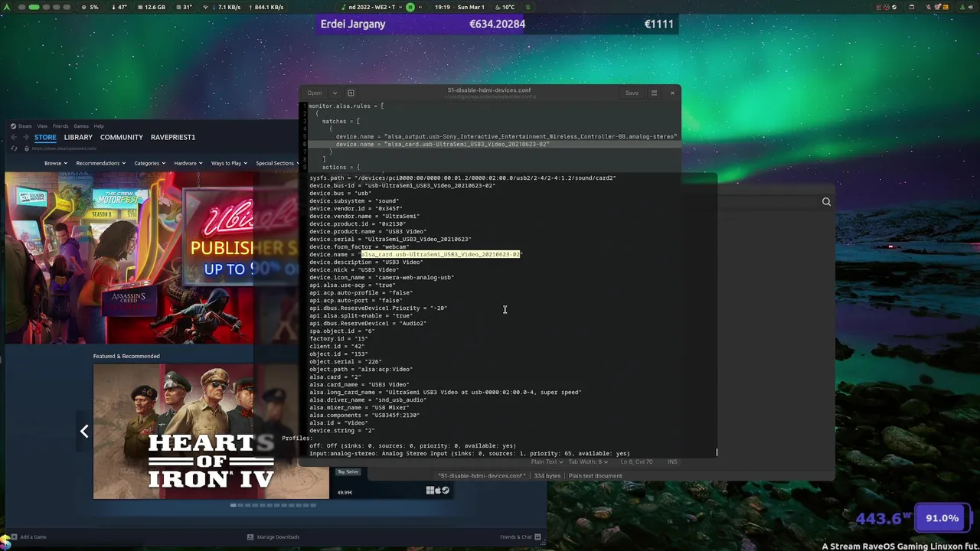The width and height of the screenshot is (980, 551).
Task: Open the distro menu icon in panel
Action: click(x=5, y=7)
